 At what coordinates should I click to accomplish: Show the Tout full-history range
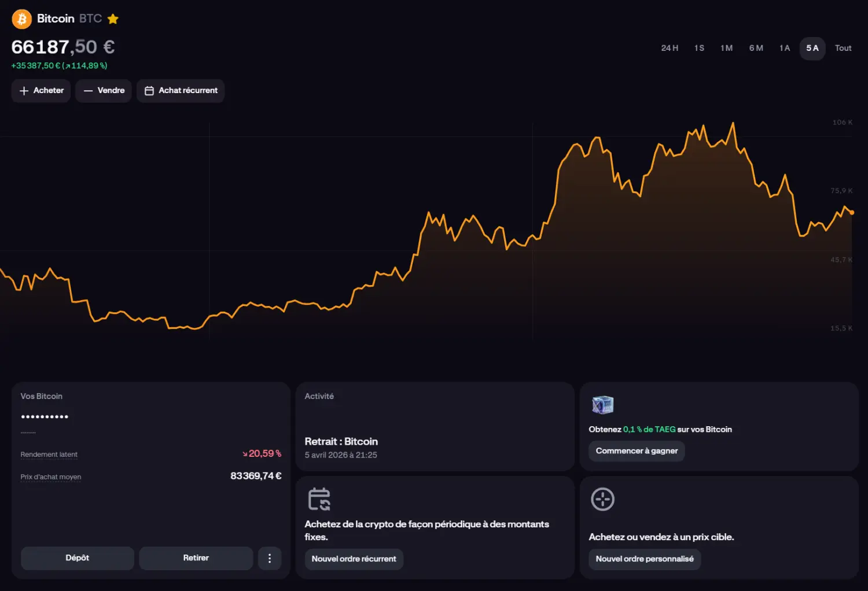[843, 48]
